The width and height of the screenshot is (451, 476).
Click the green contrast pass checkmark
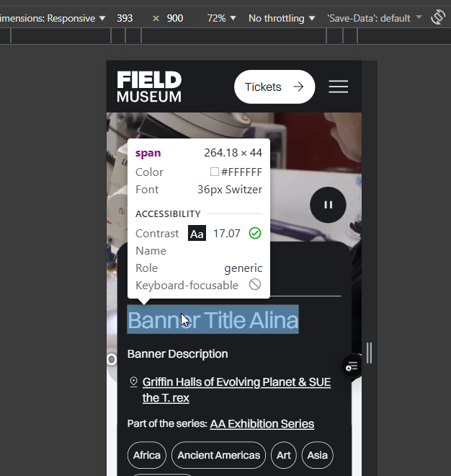pos(255,233)
